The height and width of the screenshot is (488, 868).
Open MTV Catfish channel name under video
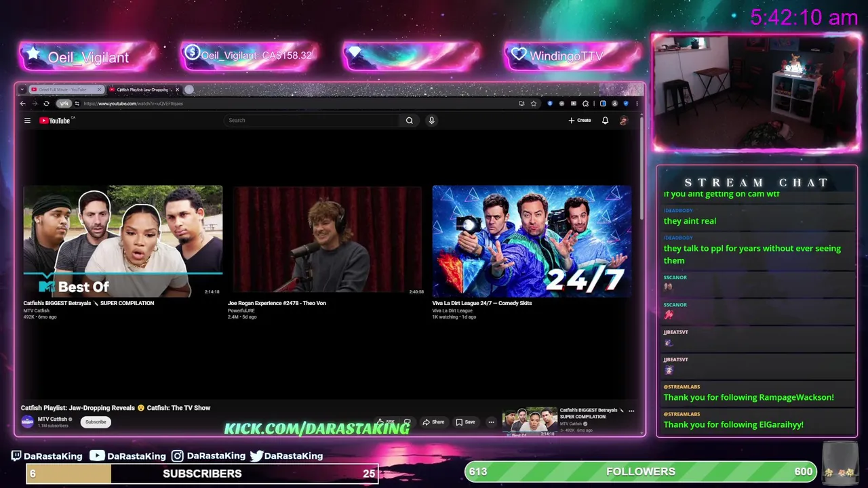52,419
